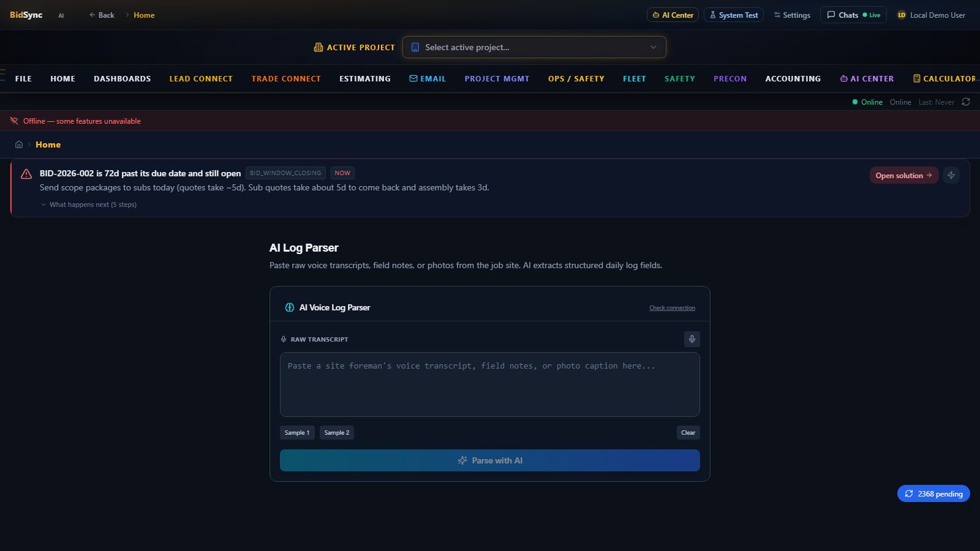
Task: Click the warning triangle alert icon
Action: pyautogui.click(x=26, y=174)
